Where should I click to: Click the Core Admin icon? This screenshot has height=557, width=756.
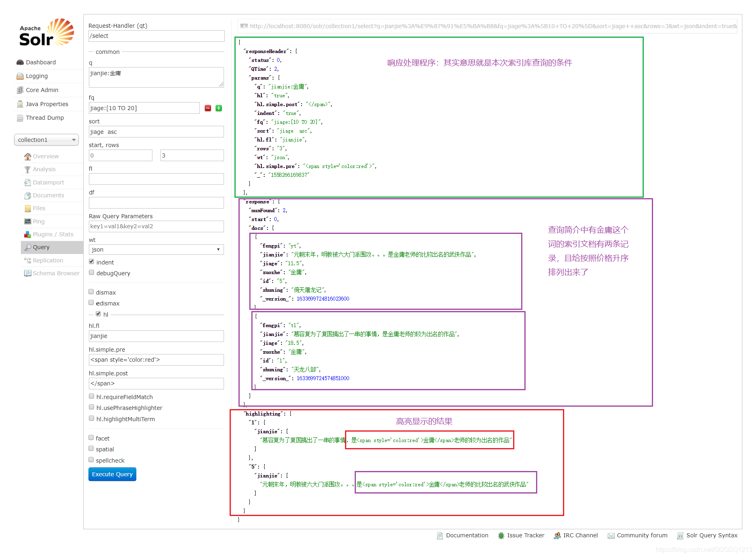coord(20,90)
